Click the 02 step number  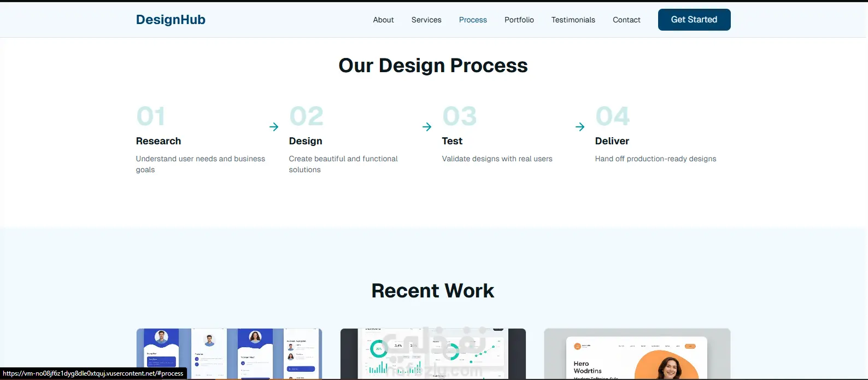pos(307,116)
